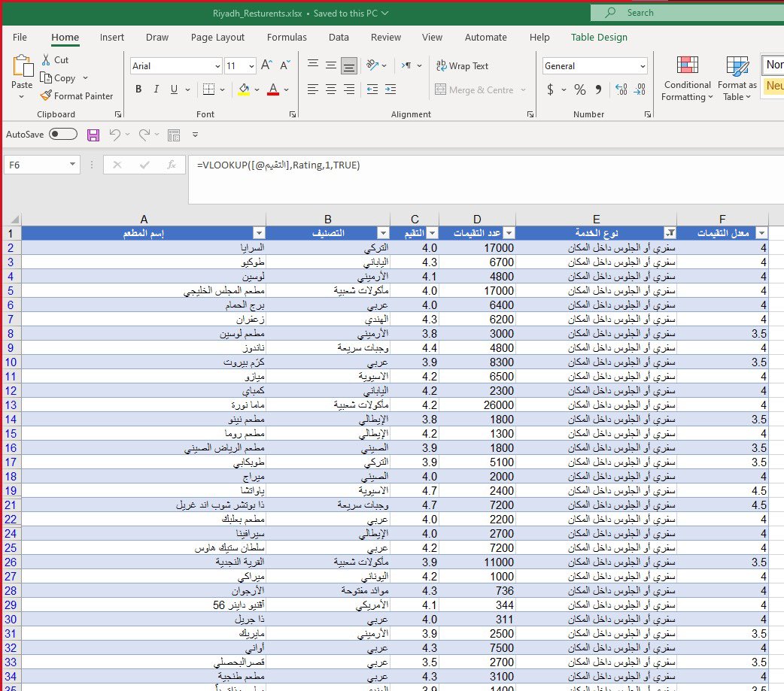Open the Alignment dialog launcher
784x691 pixels.
click(x=530, y=114)
